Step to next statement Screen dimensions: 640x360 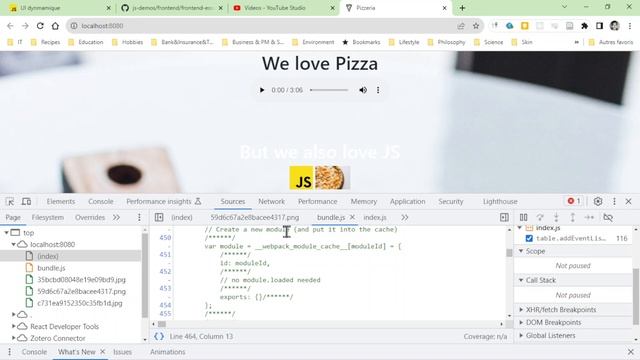click(x=589, y=218)
